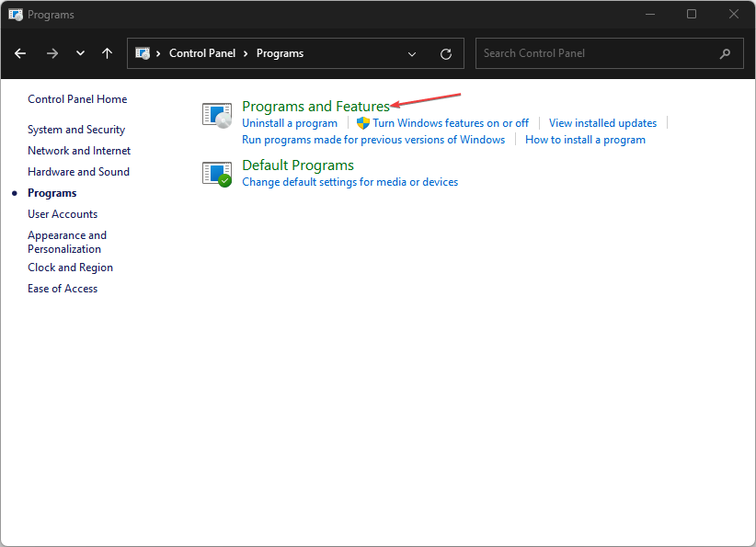Click the search magnifier icon
The height and width of the screenshot is (547, 756).
[726, 53]
